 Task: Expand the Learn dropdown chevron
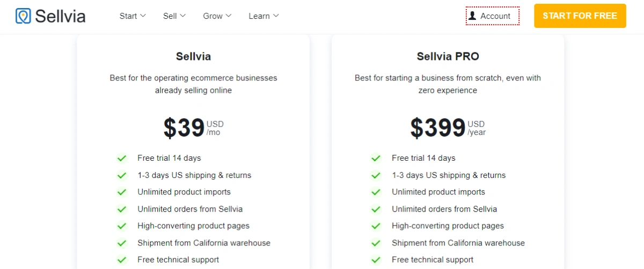[276, 16]
